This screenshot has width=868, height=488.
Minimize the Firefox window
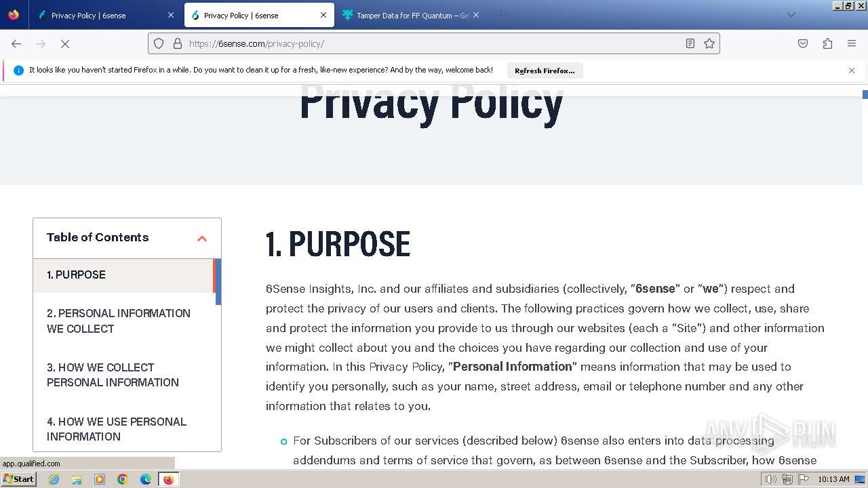(x=837, y=5)
